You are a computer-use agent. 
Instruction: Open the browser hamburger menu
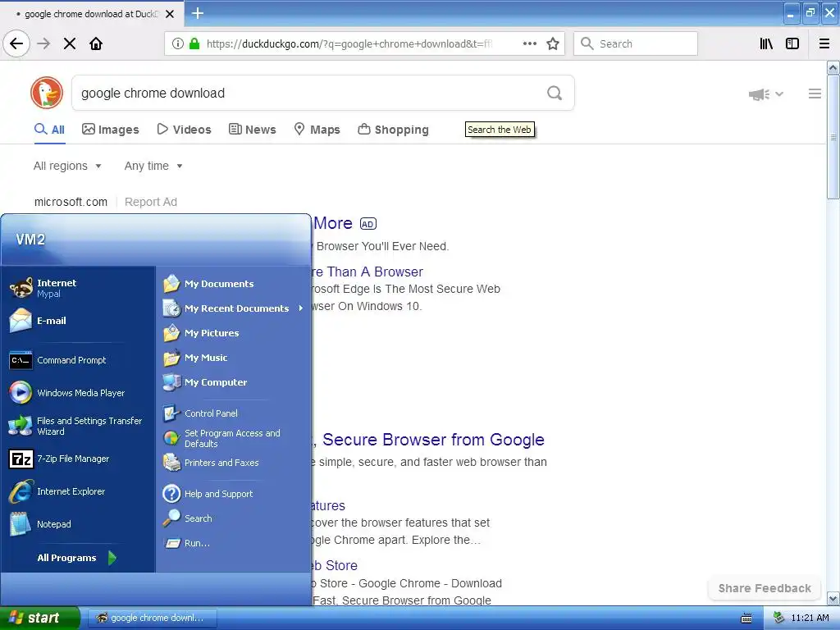[824, 43]
